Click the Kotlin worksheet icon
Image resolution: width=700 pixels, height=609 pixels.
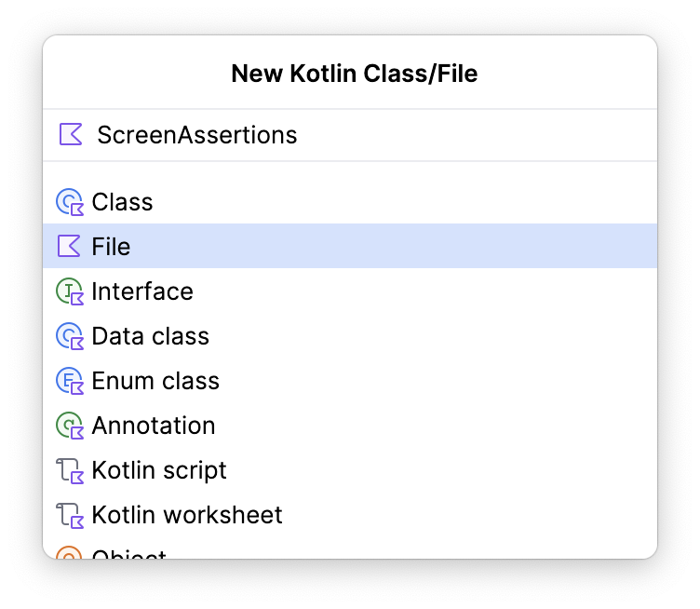pos(70,515)
